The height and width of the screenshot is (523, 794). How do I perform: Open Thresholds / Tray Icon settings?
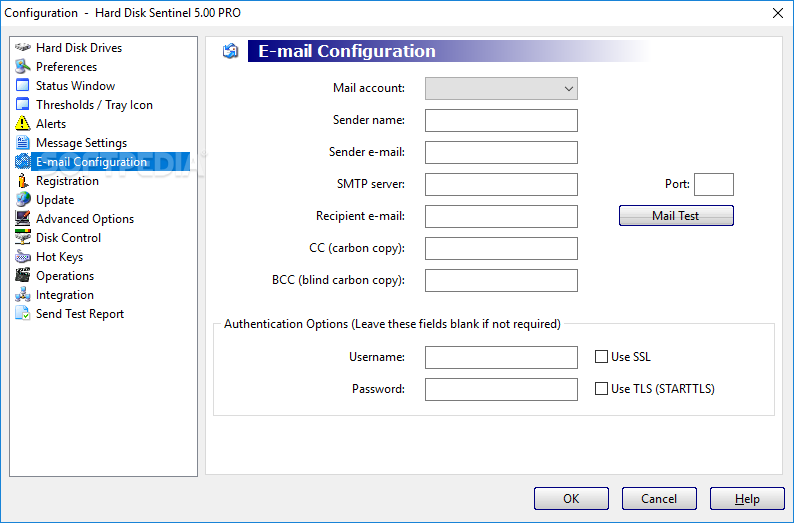(94, 105)
